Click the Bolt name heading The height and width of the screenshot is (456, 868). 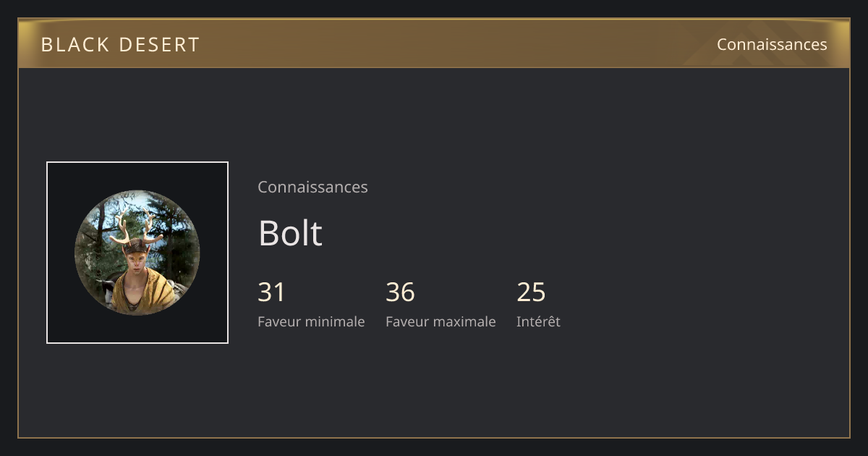[x=290, y=232]
